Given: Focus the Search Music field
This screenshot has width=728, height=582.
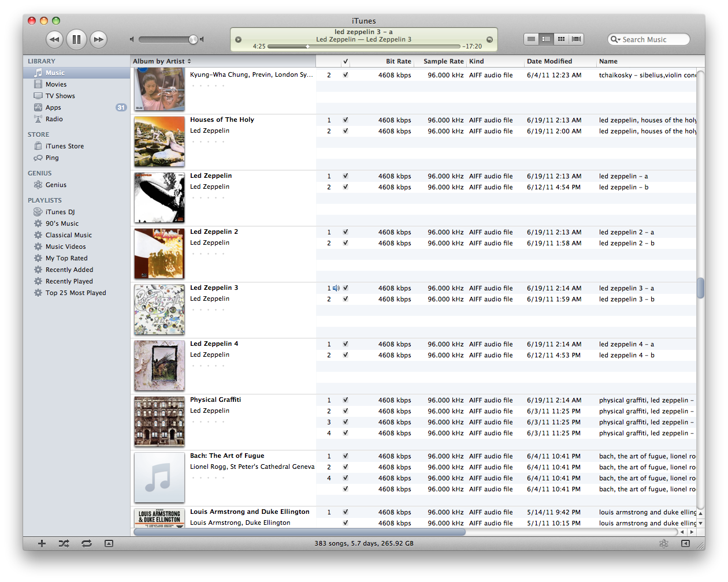Looking at the screenshot, I should point(649,39).
